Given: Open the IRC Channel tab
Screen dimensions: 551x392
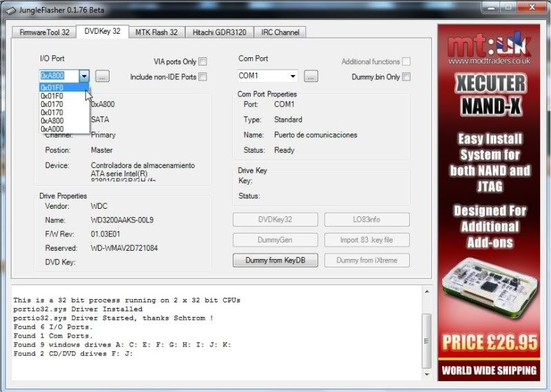Looking at the screenshot, I should (280, 32).
